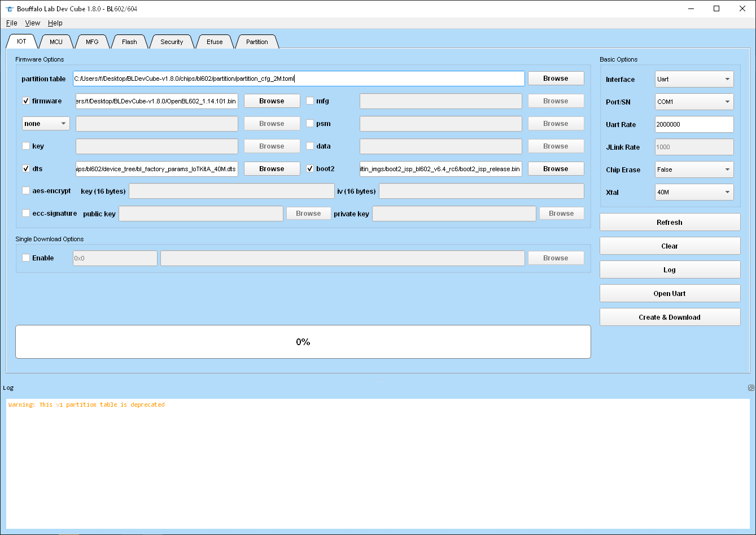This screenshot has width=756, height=535.
Task: Toggle the dts checkbox
Action: [x=26, y=169]
